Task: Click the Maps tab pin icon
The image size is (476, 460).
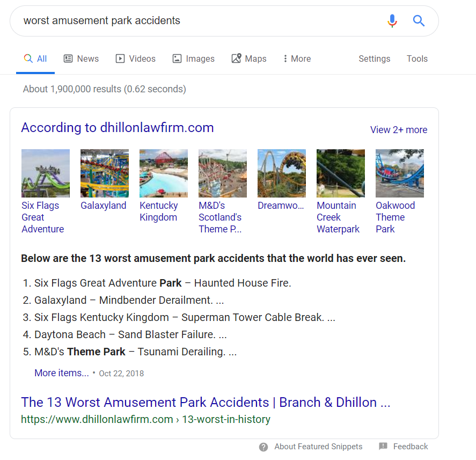Action: 237,58
